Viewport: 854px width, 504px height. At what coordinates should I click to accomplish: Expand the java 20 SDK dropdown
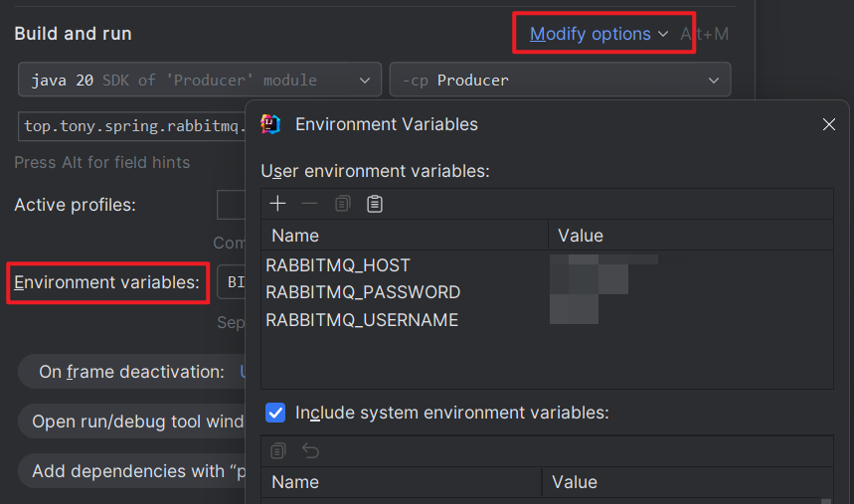pos(199,81)
